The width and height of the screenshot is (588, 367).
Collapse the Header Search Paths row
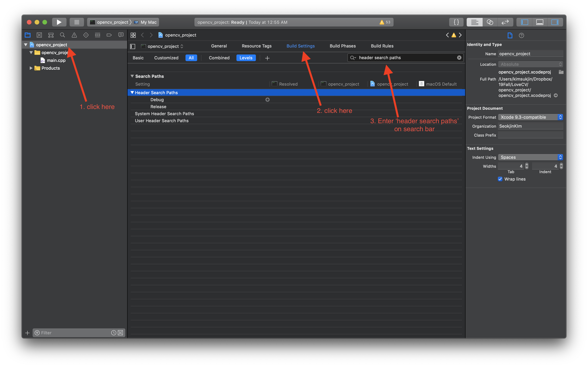click(x=132, y=92)
